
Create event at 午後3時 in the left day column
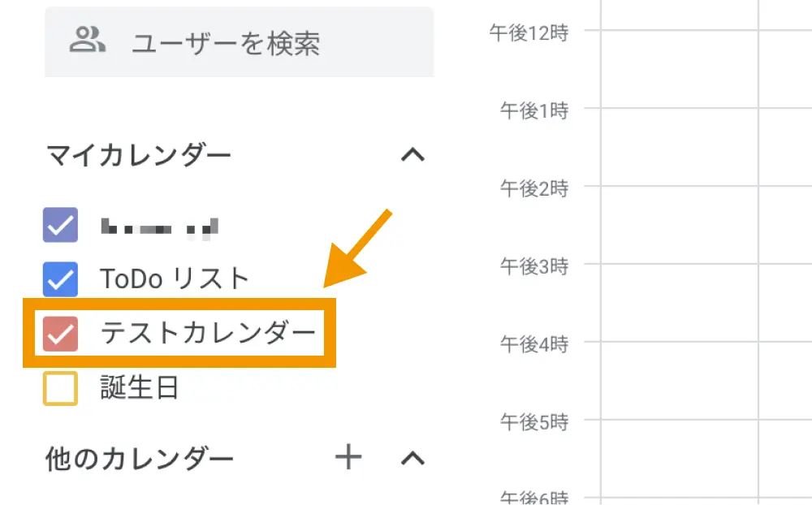[x=679, y=302]
